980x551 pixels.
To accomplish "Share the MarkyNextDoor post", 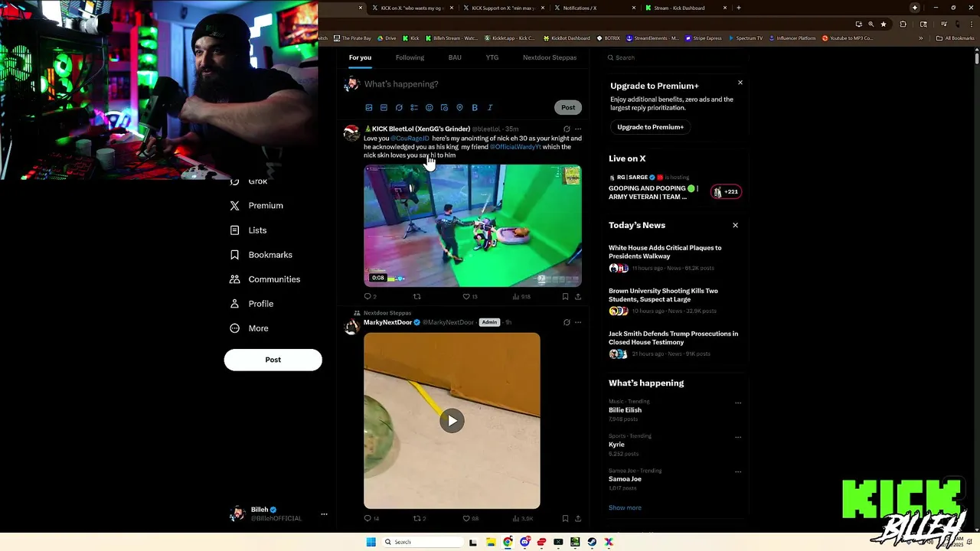I will click(x=578, y=519).
